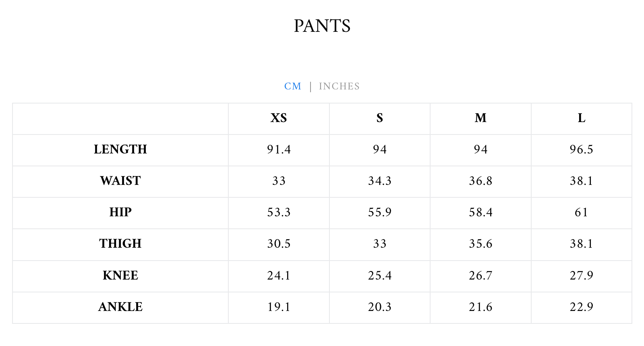
Task: Click the 34.3 waist value for S
Action: coord(380,181)
